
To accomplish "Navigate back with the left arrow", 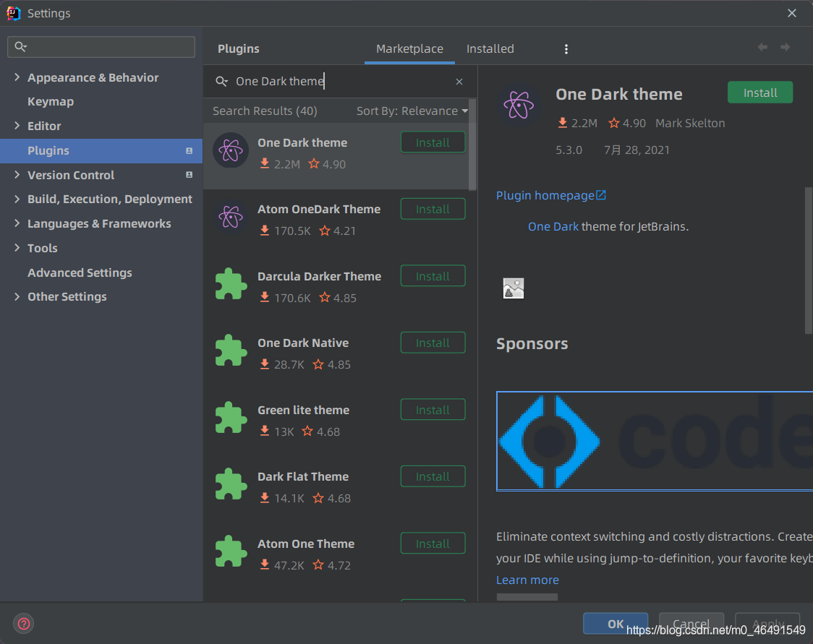I will tap(762, 47).
